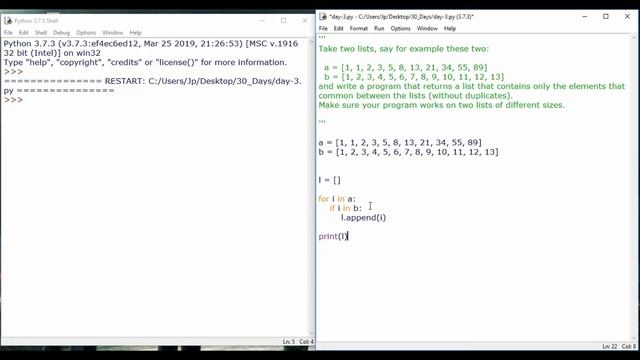Close the day-3.py editor window
Screen dimensions: 640x360
[627, 16]
